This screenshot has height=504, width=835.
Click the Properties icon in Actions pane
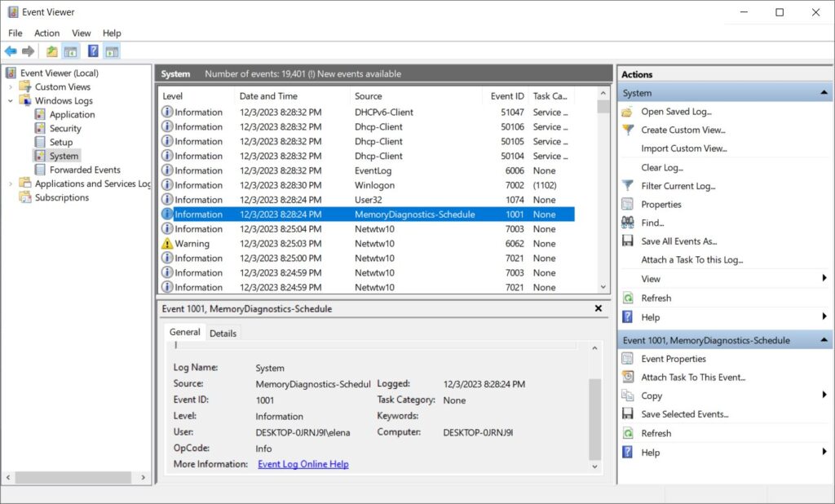(628, 205)
